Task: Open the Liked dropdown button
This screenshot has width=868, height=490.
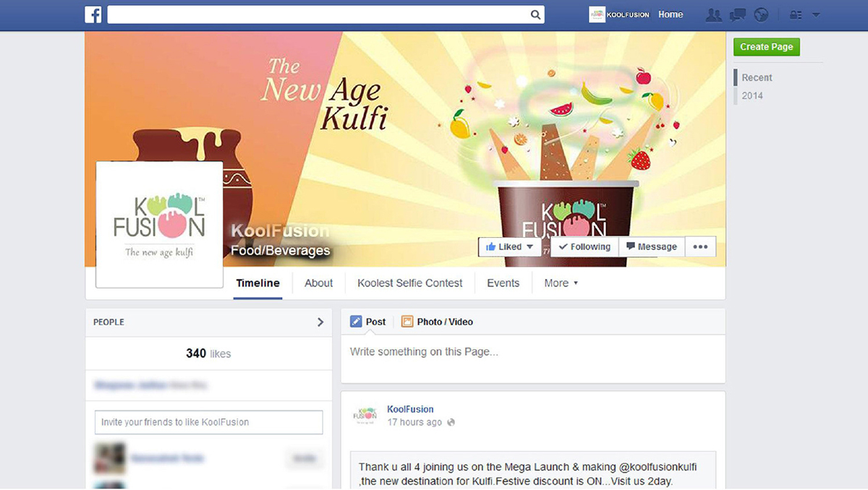Action: [x=510, y=246]
